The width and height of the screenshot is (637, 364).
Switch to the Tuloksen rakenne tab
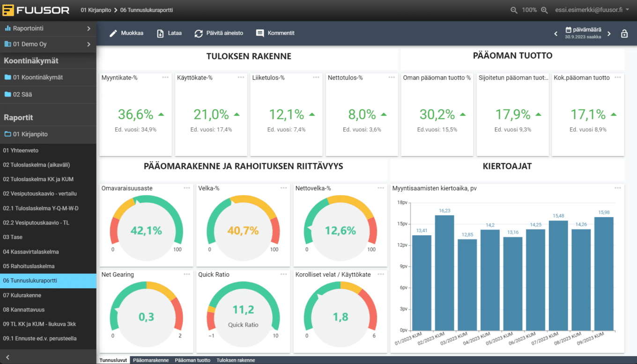tap(236, 360)
